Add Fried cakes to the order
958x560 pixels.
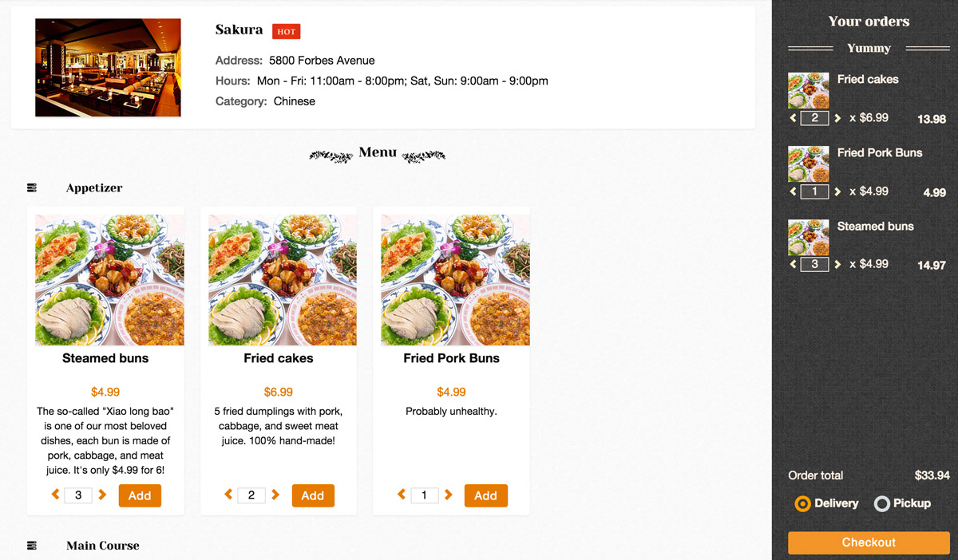(x=313, y=495)
